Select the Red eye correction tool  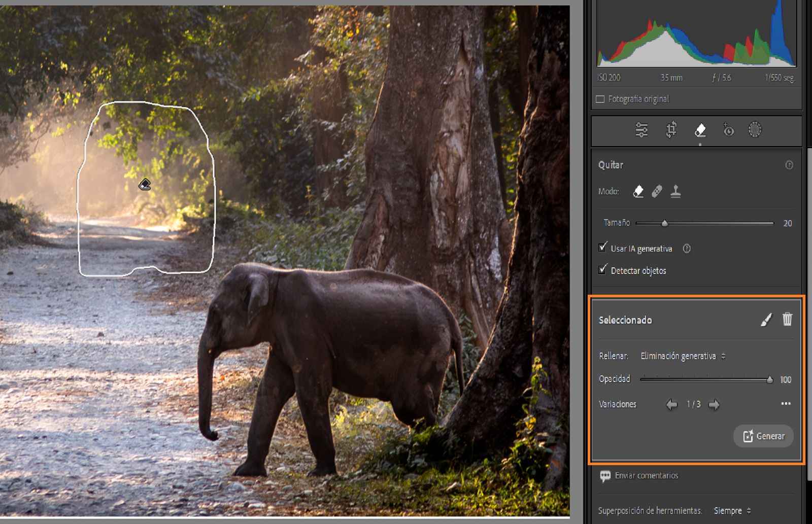[728, 130]
